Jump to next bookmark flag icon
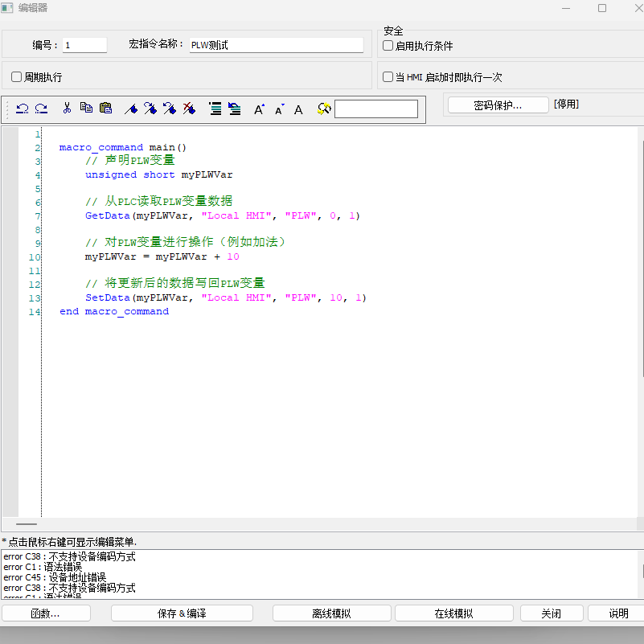This screenshot has height=644, width=644. (150, 109)
